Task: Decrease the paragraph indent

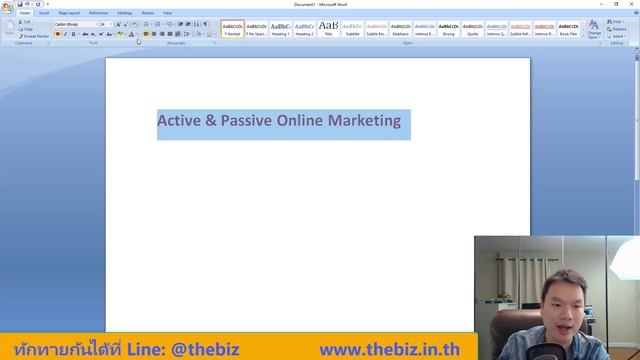Action: click(180, 24)
